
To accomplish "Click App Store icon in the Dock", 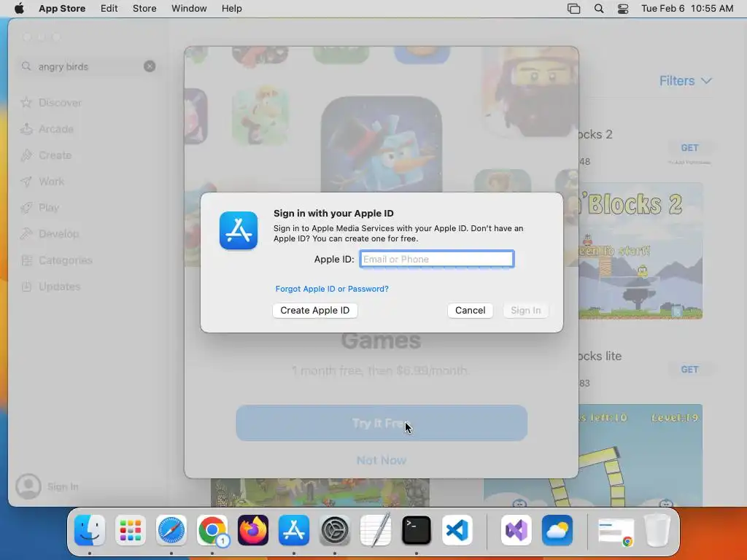I will point(293,530).
